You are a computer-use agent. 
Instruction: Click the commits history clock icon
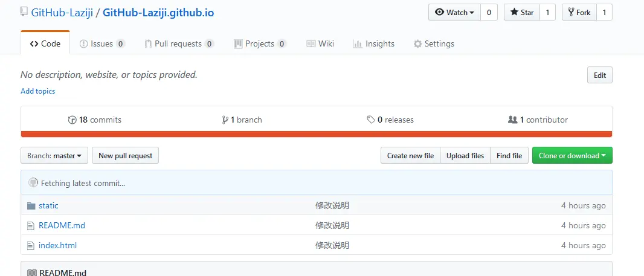tap(72, 120)
